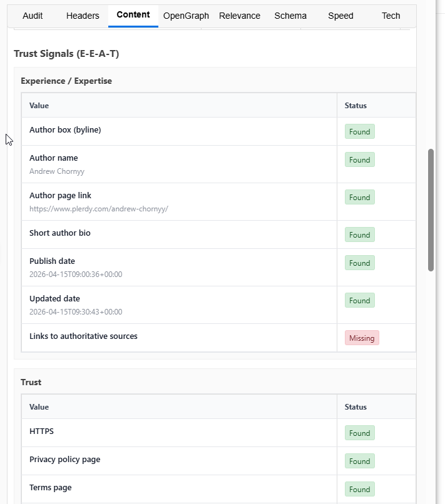
Task: Click the Found badge for Author box
Action: (x=359, y=132)
